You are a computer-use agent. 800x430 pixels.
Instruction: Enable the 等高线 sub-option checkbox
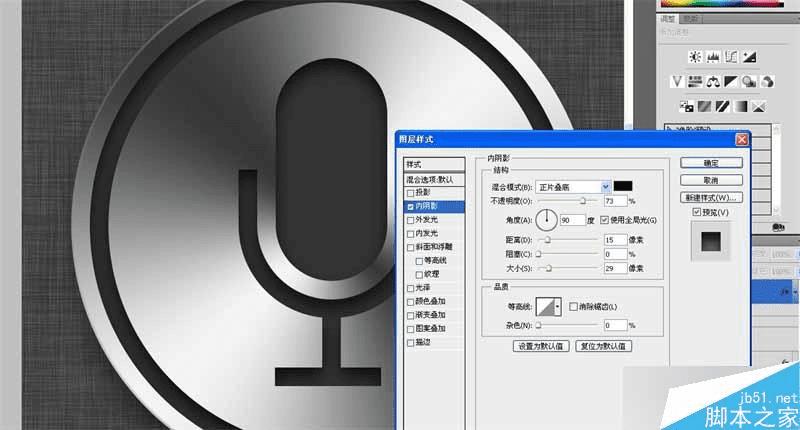tap(419, 261)
